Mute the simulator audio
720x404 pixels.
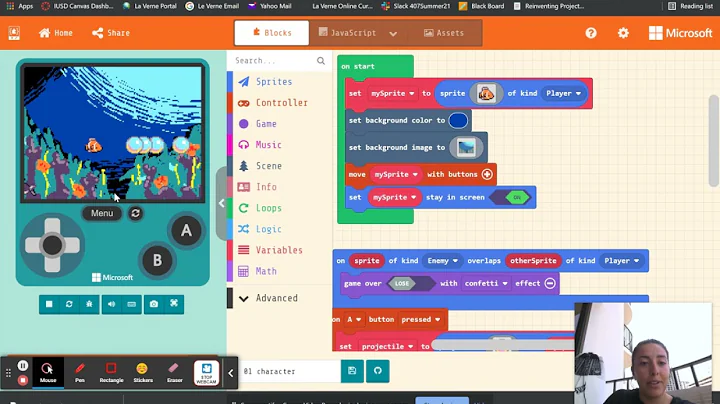(x=111, y=304)
